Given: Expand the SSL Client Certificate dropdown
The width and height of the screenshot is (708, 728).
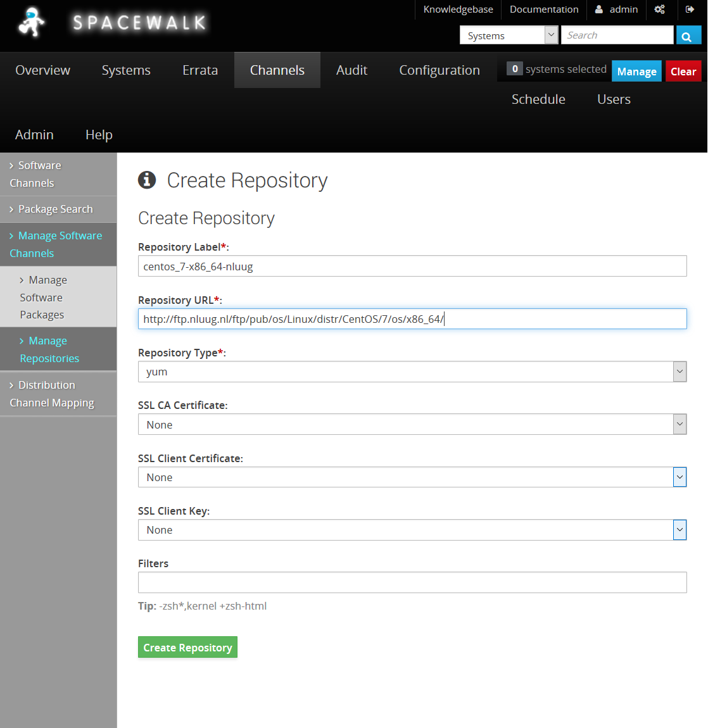Looking at the screenshot, I should tap(412, 477).
